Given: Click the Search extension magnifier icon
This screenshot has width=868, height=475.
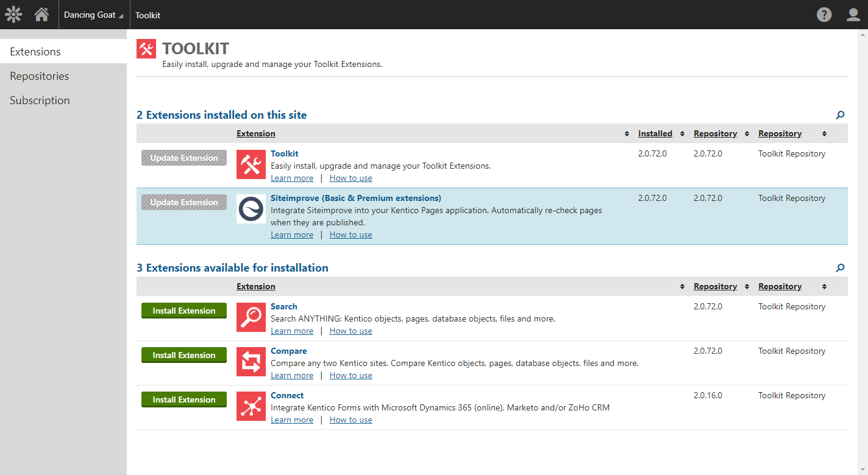Looking at the screenshot, I should [x=251, y=317].
